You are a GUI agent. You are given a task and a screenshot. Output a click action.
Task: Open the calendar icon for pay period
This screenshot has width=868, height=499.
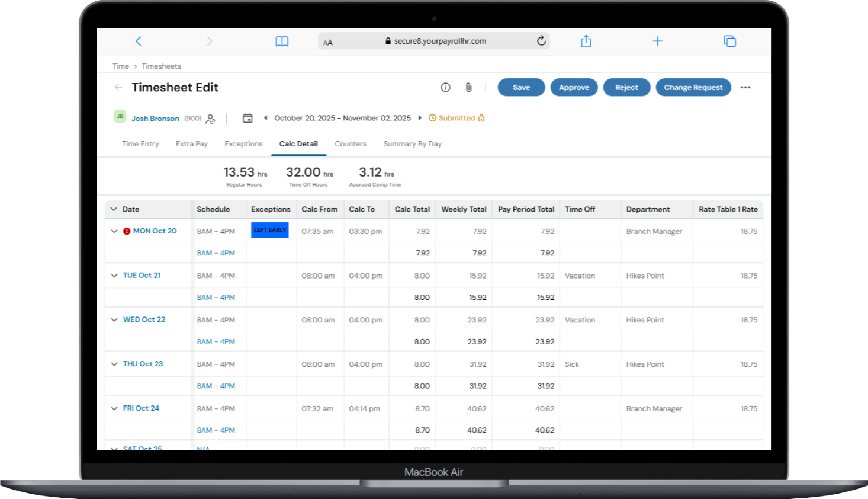tap(248, 117)
